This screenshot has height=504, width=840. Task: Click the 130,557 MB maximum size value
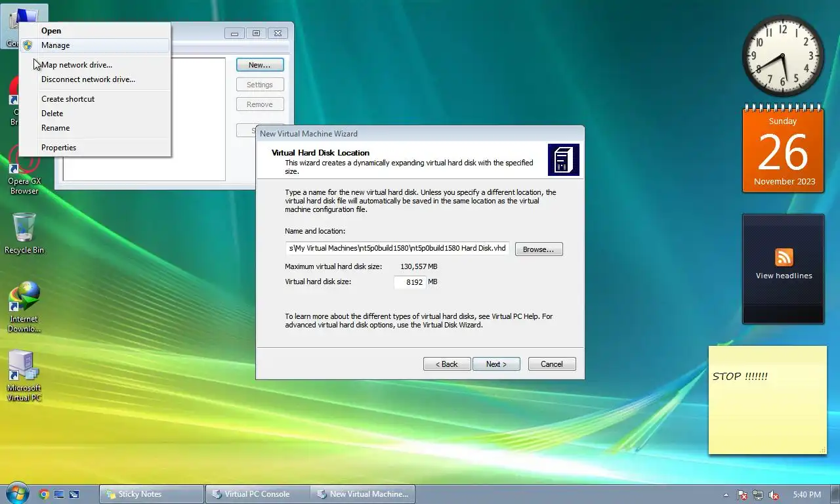tap(419, 266)
